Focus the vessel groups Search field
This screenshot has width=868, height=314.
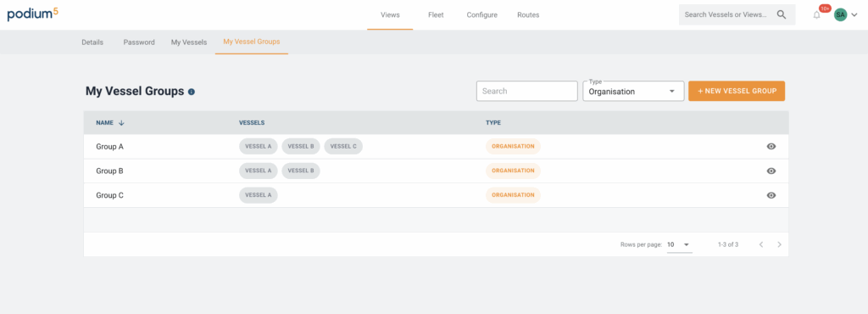pos(527,91)
